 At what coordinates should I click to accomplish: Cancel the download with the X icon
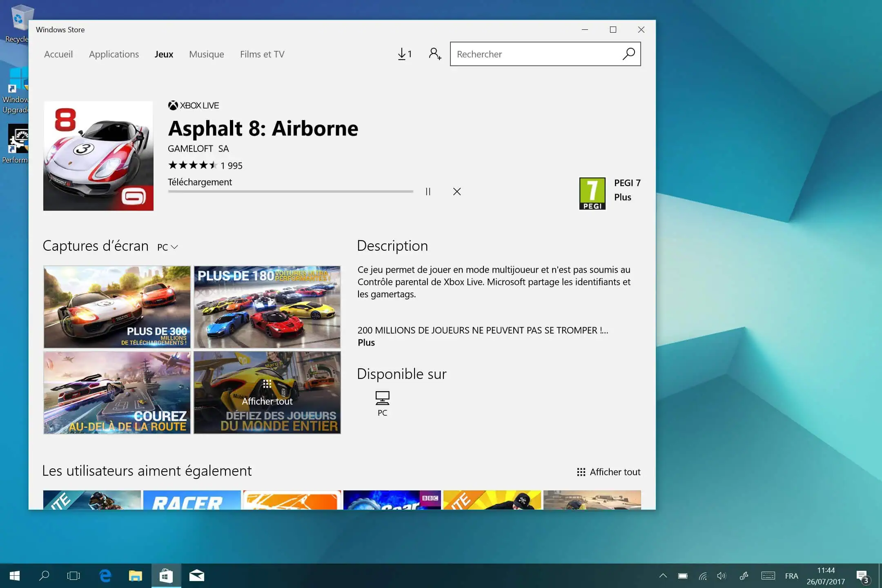[x=457, y=192]
